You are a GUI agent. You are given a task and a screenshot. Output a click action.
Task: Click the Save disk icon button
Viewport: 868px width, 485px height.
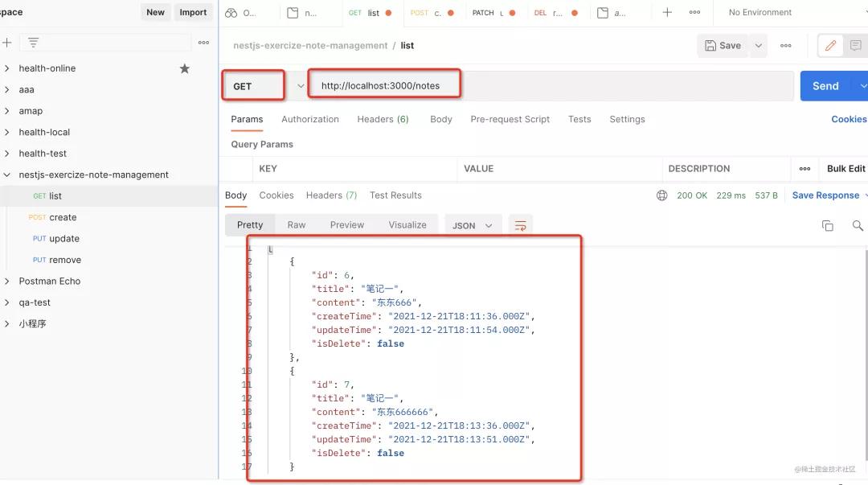(x=723, y=46)
